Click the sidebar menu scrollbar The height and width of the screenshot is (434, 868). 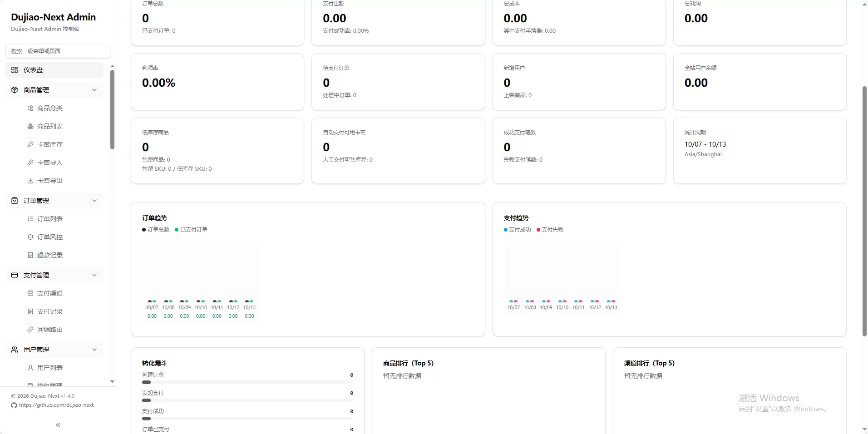tap(112, 109)
